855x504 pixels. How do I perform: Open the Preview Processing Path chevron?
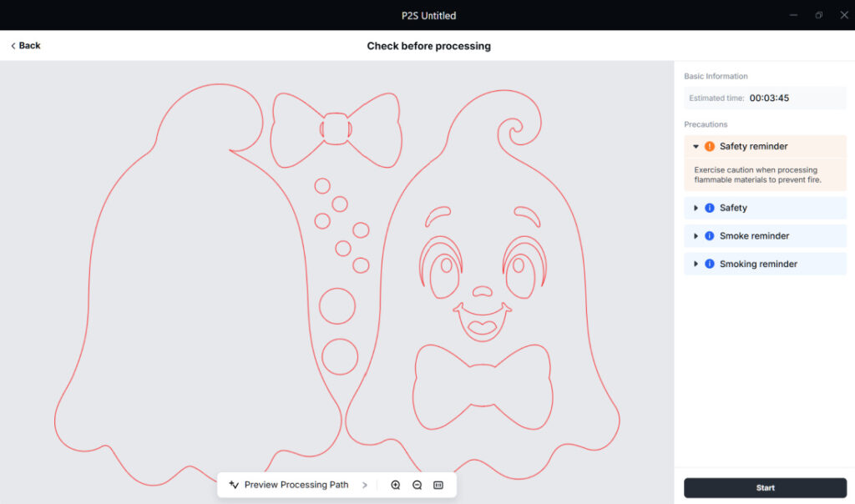tap(365, 485)
